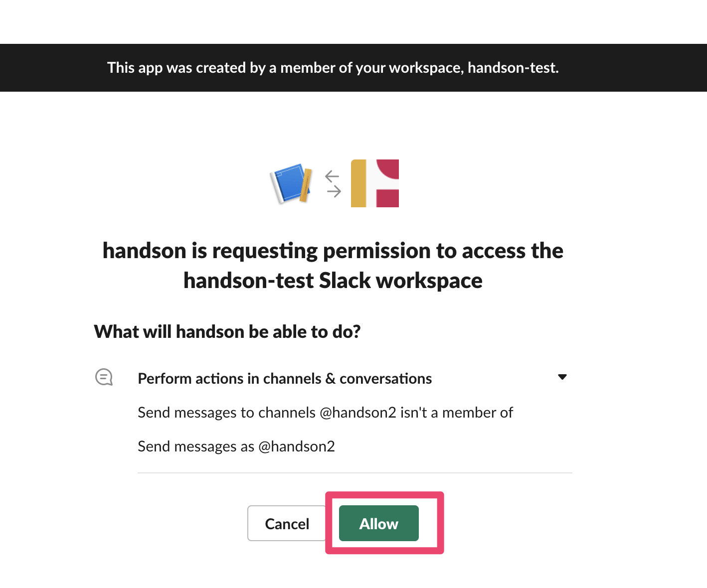Click the handson-test workspace logo
Viewport: 707px width, 588px height.
[x=375, y=183]
